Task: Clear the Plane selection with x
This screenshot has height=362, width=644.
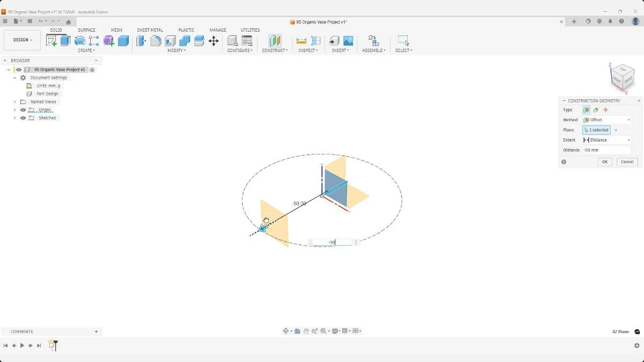Action: pos(616,130)
